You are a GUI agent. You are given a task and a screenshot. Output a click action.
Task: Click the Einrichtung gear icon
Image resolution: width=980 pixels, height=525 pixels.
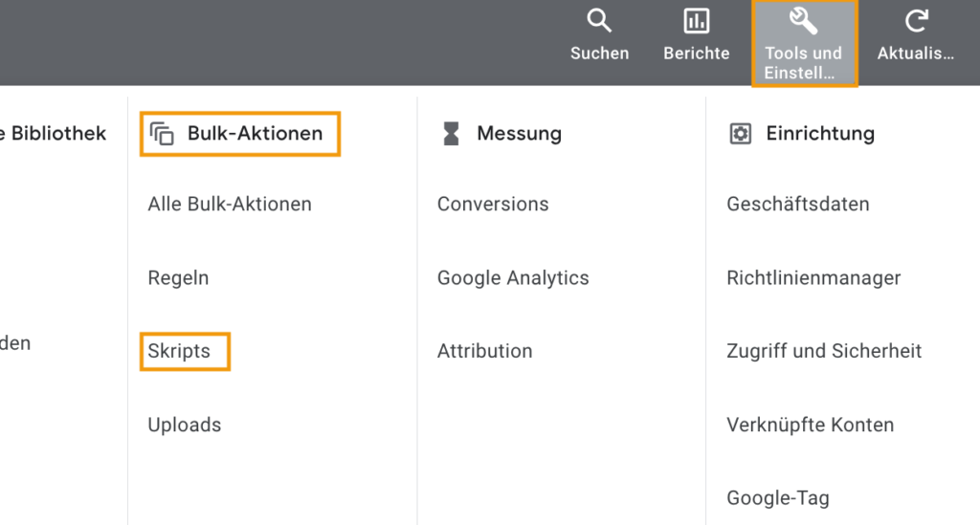click(x=741, y=134)
